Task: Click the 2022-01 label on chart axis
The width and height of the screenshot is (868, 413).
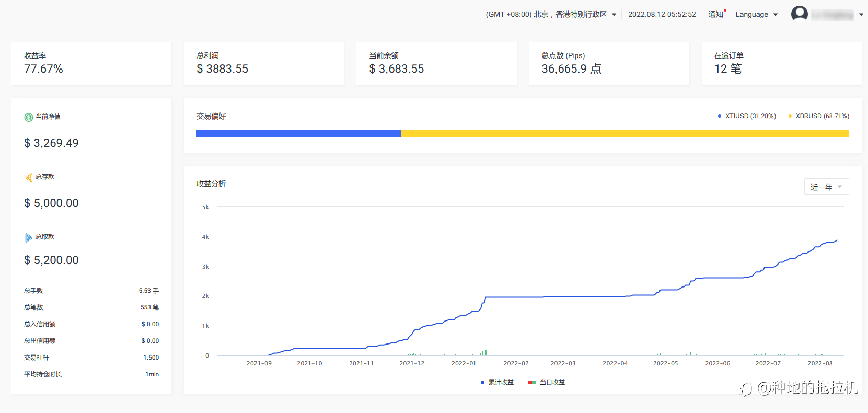Action: 464,363
